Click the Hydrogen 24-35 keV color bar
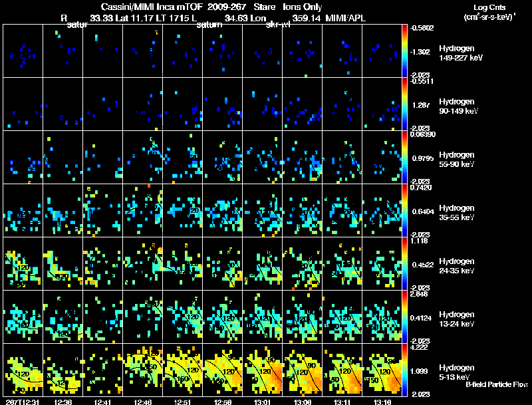Screen dimensions: 532x405 [x=404, y=263]
